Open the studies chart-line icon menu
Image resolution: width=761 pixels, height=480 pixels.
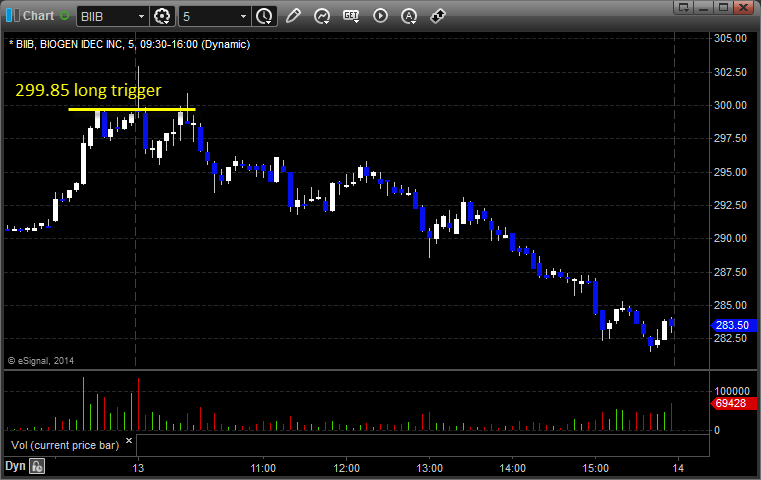click(x=322, y=17)
